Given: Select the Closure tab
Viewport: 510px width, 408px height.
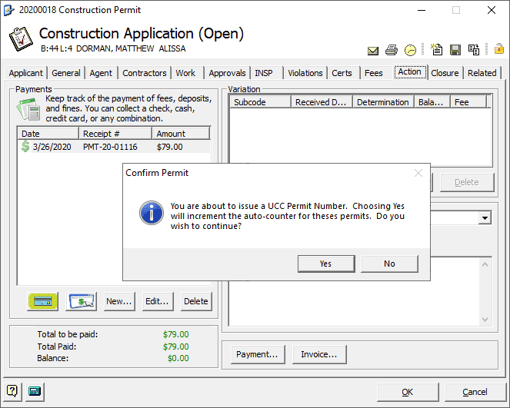Looking at the screenshot, I should click(445, 73).
